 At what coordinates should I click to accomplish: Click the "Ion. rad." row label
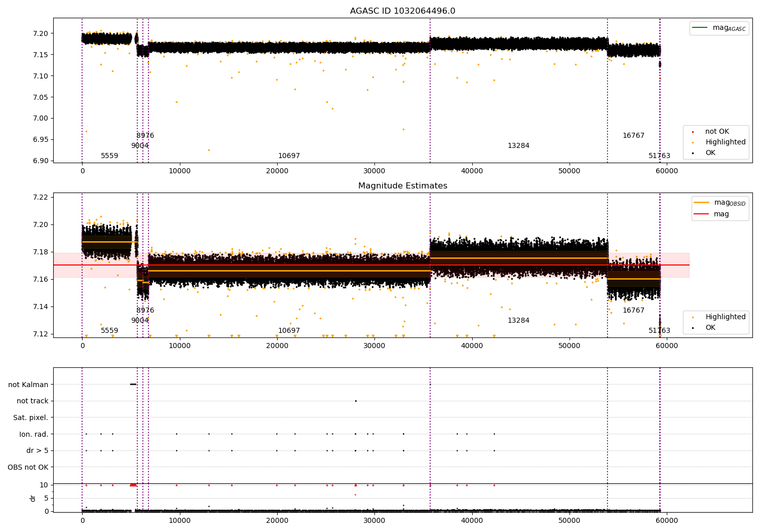pos(34,434)
